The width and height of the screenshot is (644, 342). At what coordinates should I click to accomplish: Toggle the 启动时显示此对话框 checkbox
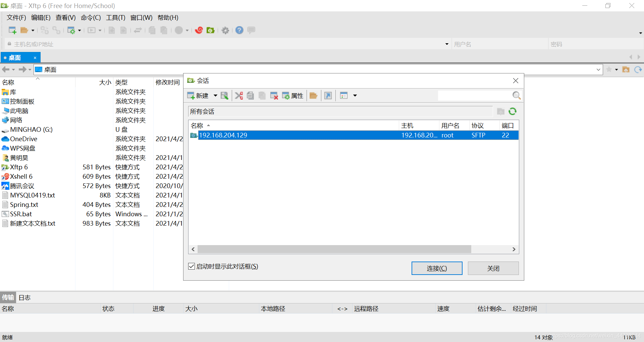pos(192,266)
